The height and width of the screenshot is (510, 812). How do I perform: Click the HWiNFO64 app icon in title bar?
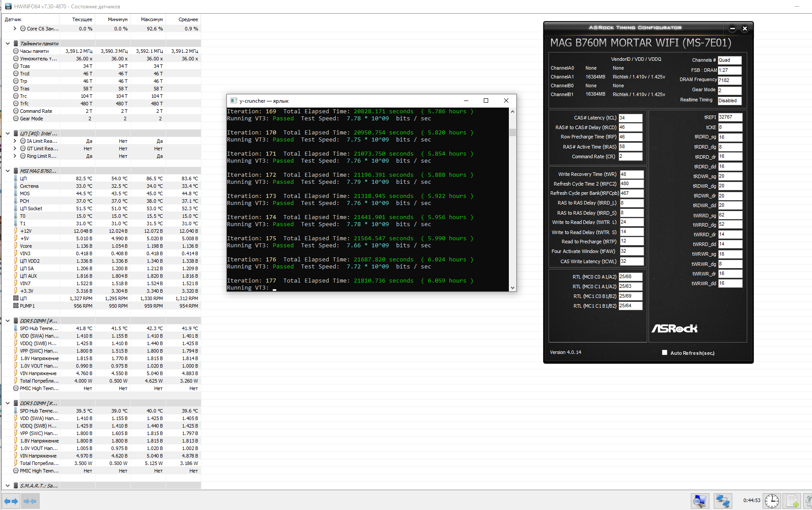8,7
